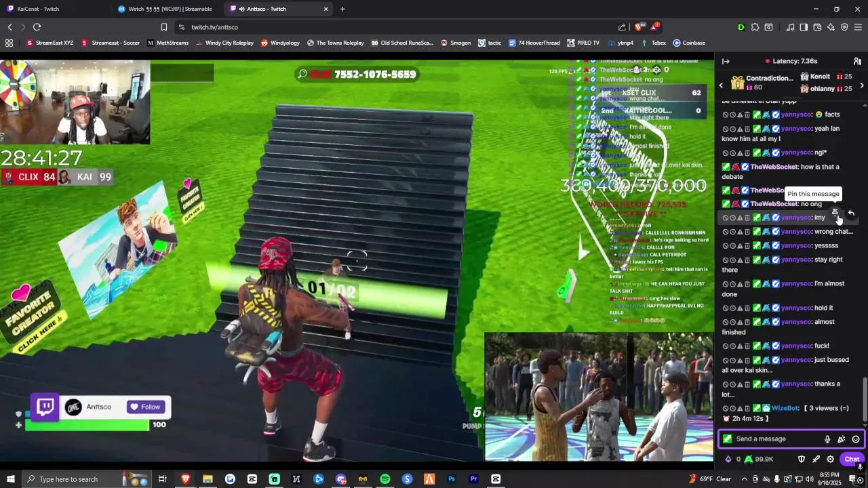This screenshot has width=868, height=488.
Task: Open the celebration party popper icon
Action: pos(842,439)
